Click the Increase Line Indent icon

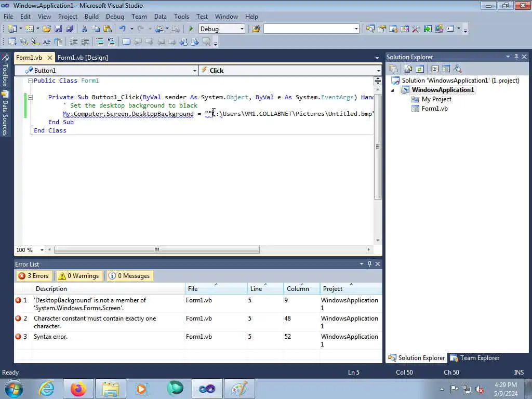click(85, 42)
